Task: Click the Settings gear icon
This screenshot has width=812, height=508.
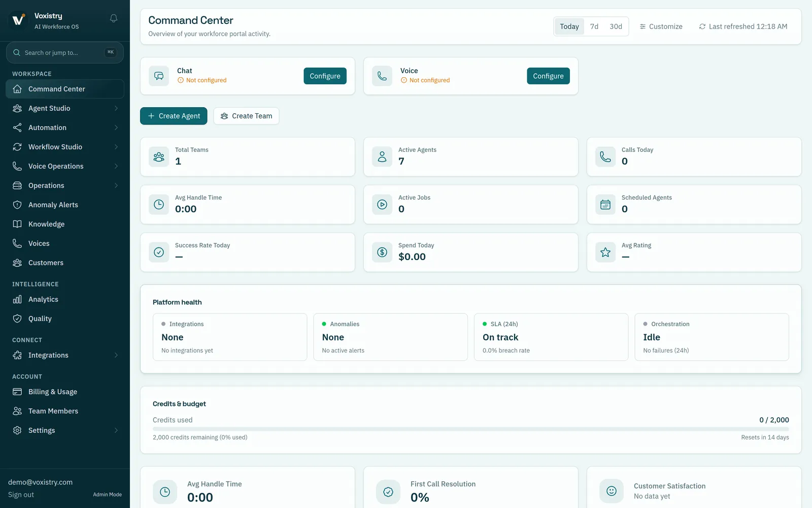Action: coord(17,430)
